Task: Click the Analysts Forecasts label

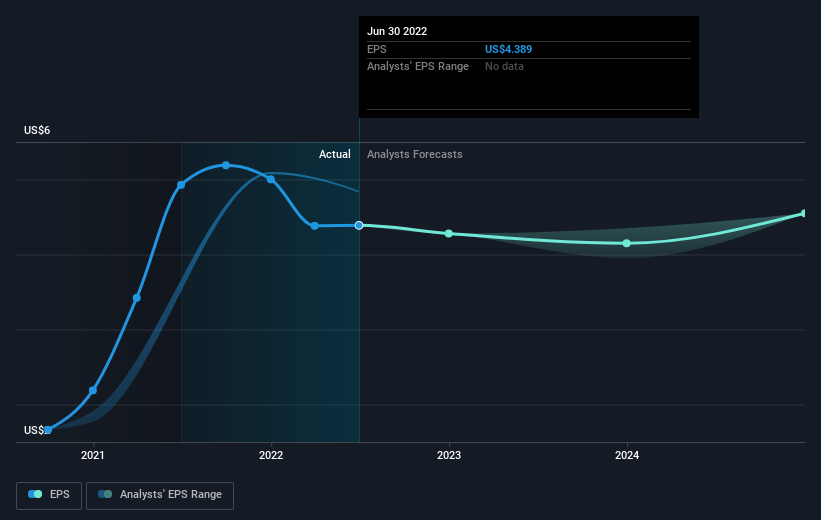Action: [x=415, y=154]
